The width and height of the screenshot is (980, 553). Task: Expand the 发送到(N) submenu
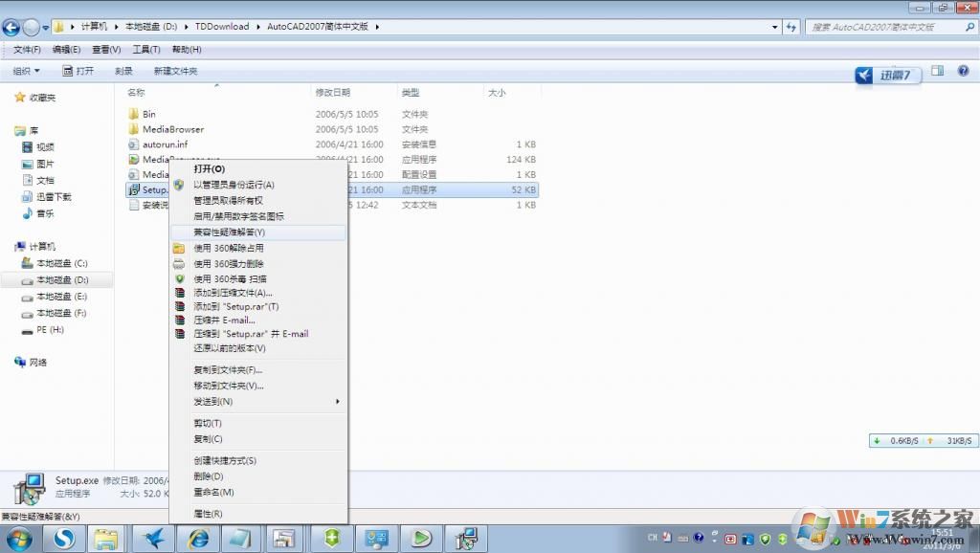click(x=257, y=402)
